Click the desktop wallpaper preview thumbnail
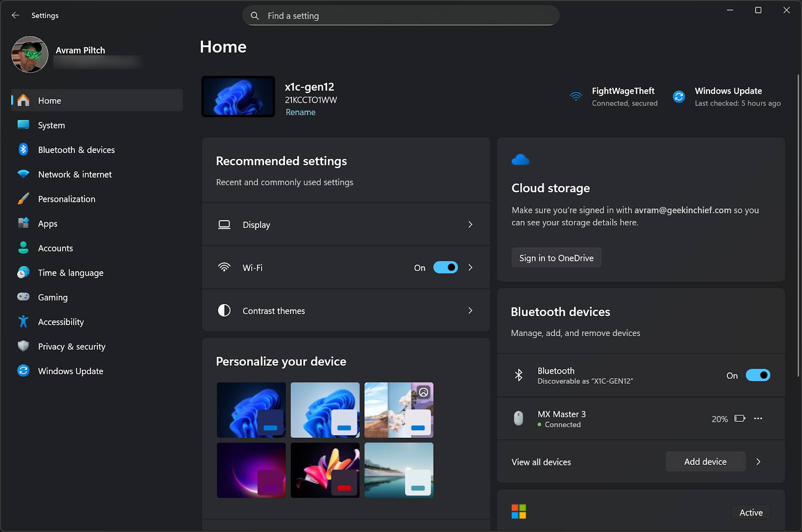802x532 pixels. 238,96
